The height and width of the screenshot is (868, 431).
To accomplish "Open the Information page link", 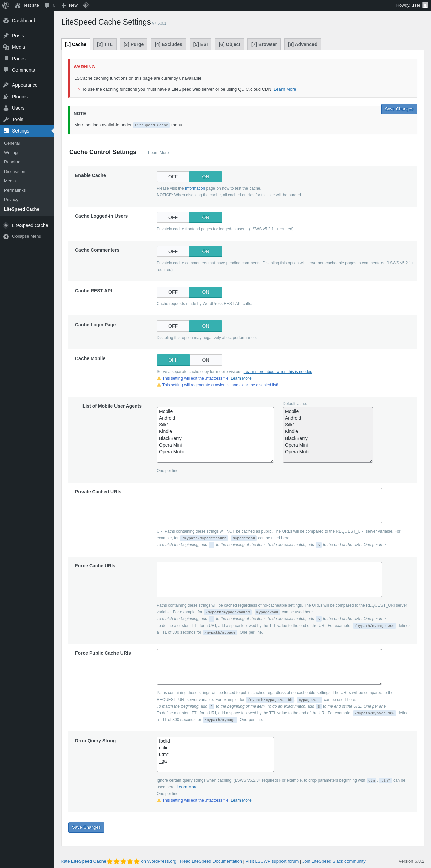I will (x=195, y=188).
